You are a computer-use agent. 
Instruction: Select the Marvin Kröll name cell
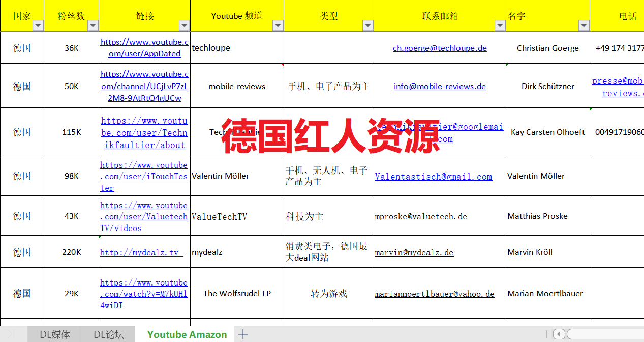[548, 252]
